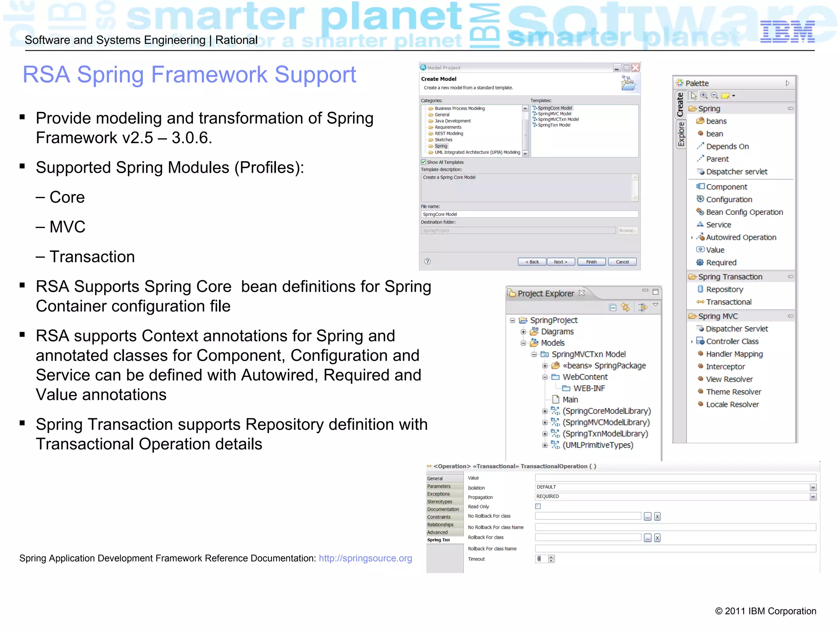Open the Spring Txn properties tab

tap(445, 540)
